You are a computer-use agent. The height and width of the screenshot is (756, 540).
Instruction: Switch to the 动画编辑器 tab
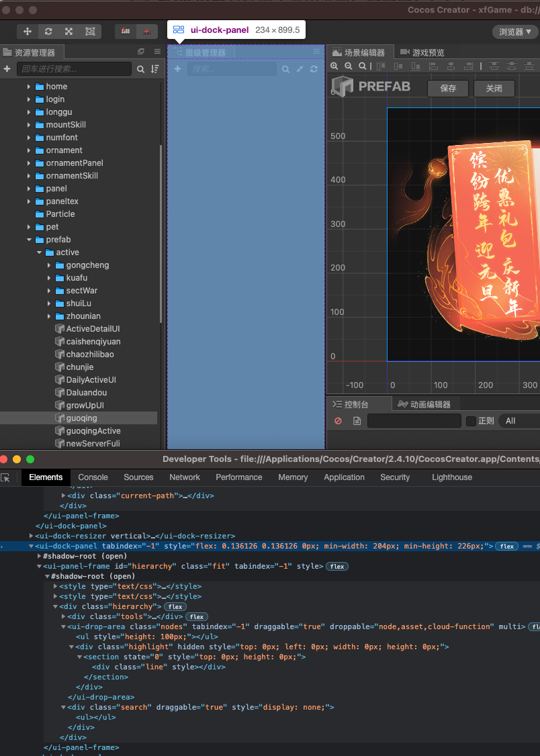coord(423,404)
